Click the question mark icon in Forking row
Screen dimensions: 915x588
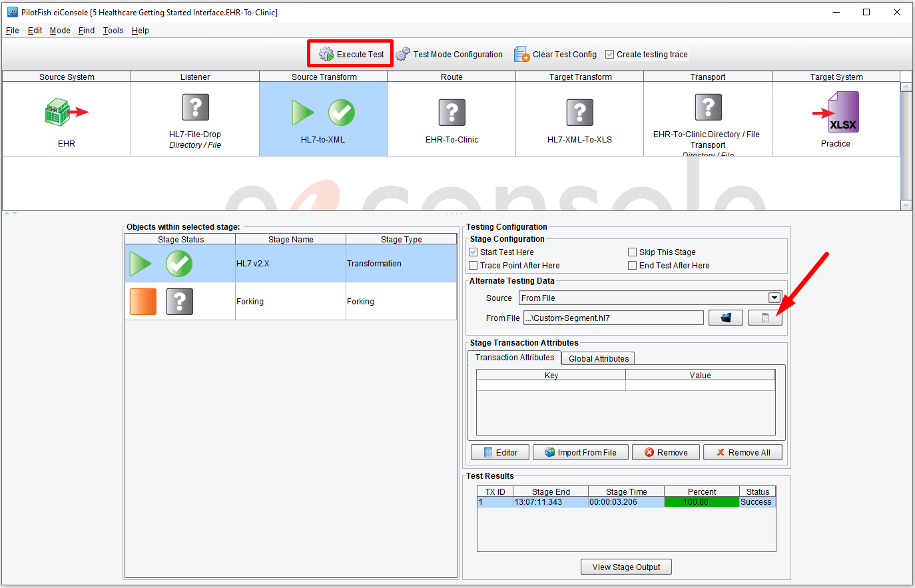click(179, 302)
